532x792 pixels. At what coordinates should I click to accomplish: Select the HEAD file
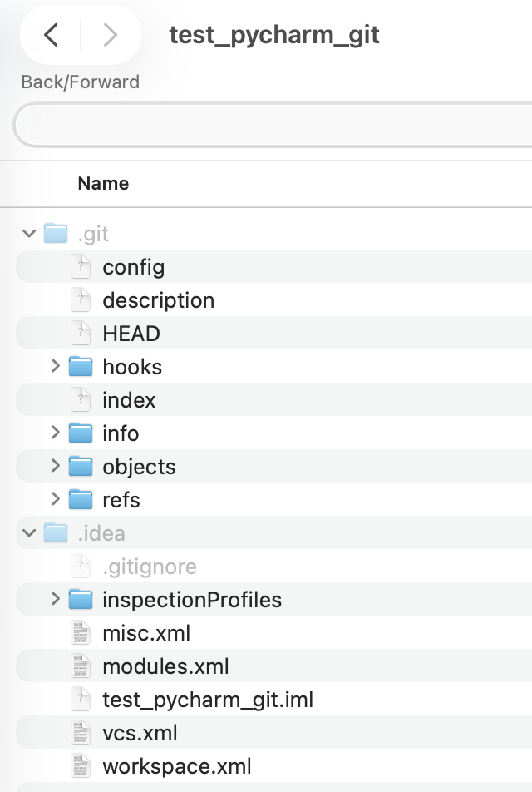tap(131, 334)
